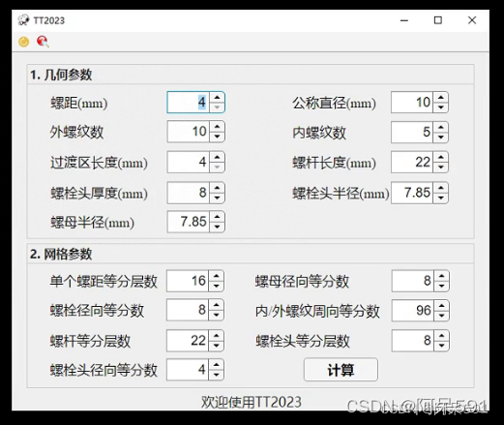
Task: Focus the 螺母半径(mm) value field
Action: coord(189,222)
